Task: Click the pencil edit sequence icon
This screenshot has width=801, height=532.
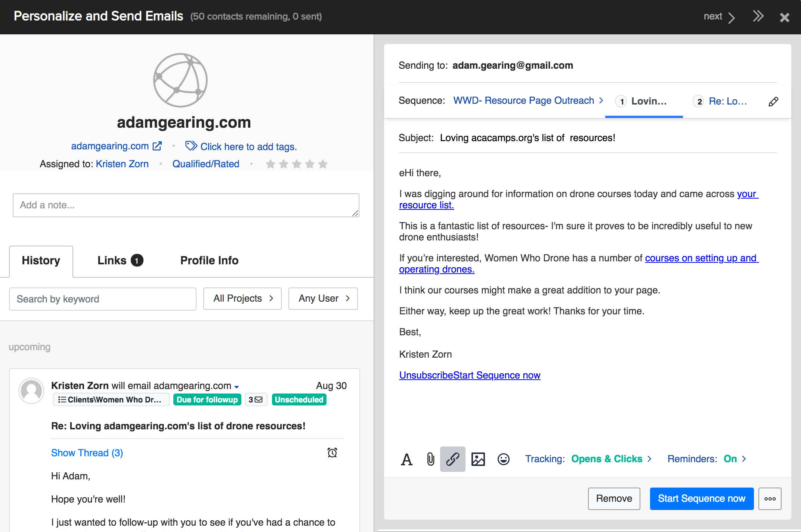Action: click(773, 102)
